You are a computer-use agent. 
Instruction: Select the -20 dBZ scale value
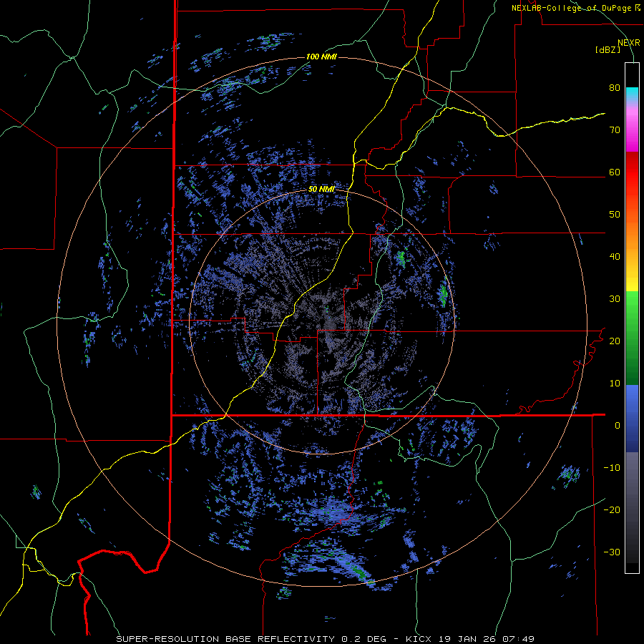click(612, 509)
